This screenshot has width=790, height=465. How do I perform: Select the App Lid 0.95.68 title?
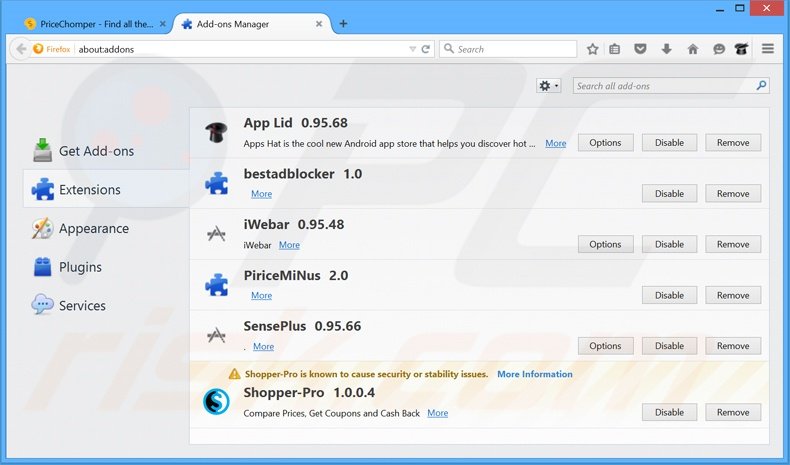(x=296, y=123)
